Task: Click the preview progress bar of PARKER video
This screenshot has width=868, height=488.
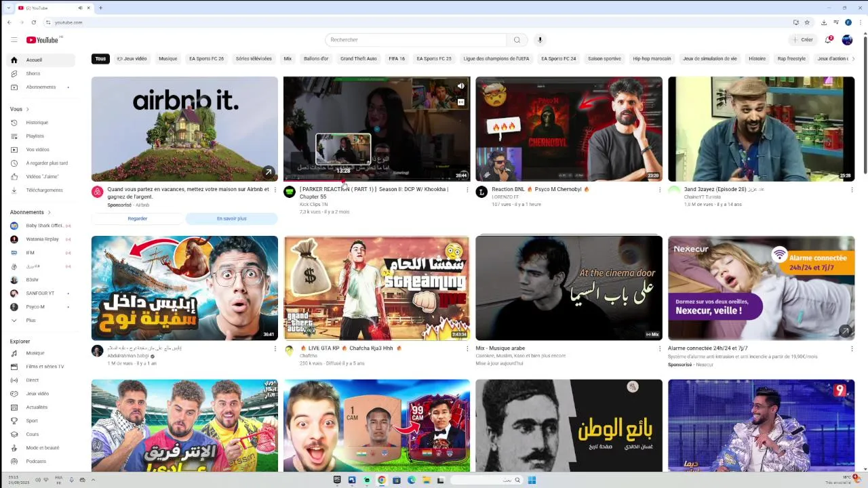Action: point(376,180)
